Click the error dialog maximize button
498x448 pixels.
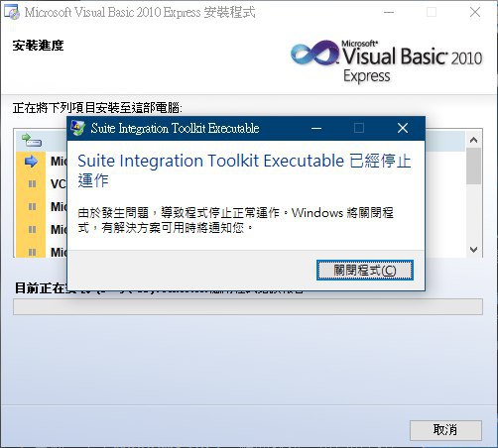(x=359, y=128)
